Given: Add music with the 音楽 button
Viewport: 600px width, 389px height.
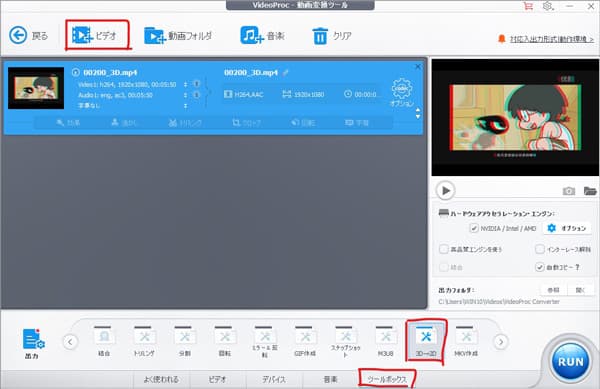Looking at the screenshot, I should 262,36.
